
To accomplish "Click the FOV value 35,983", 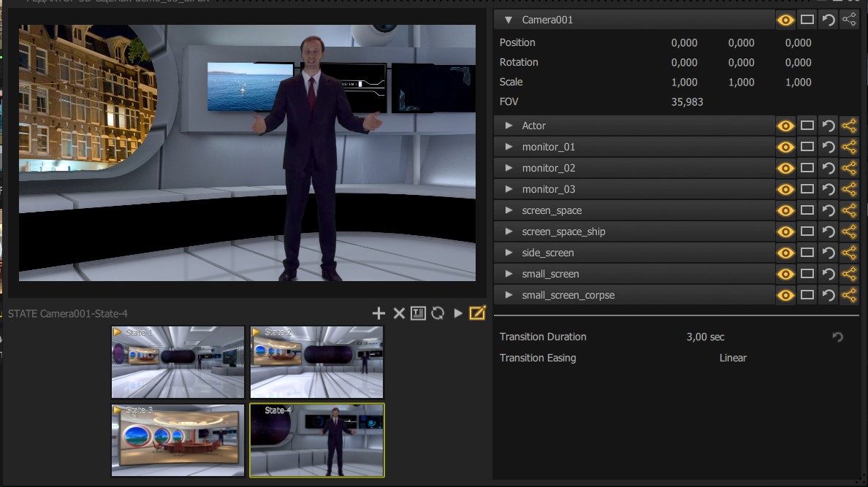I will pos(687,101).
